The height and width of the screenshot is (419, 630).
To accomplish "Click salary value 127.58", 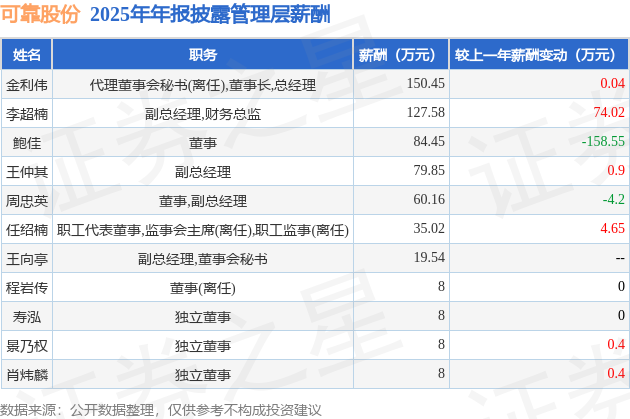I will coord(425,112).
